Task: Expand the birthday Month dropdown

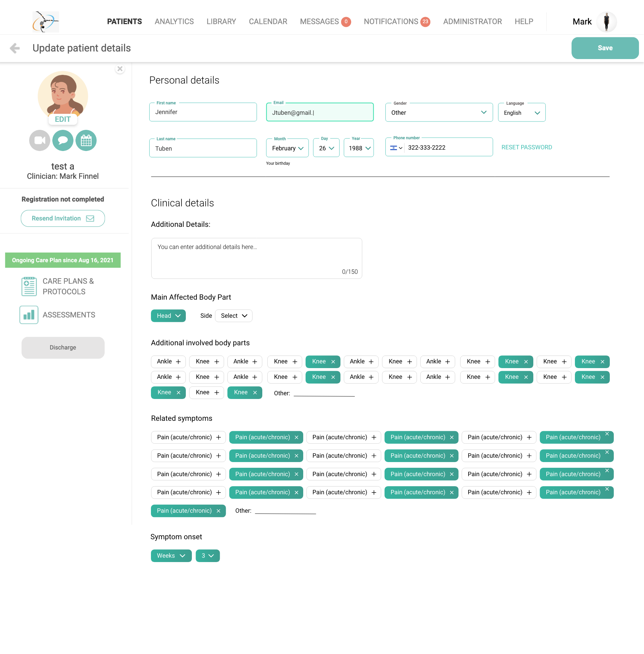Action: click(287, 148)
